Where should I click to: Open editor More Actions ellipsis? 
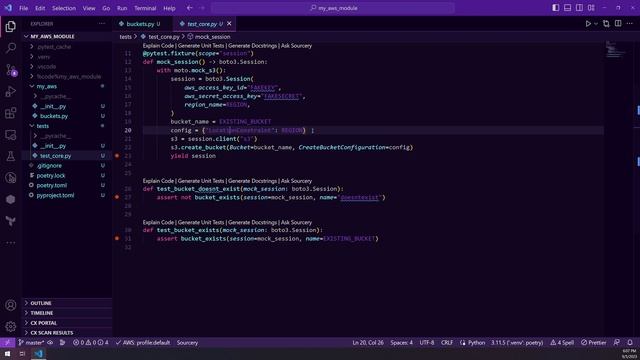630,24
